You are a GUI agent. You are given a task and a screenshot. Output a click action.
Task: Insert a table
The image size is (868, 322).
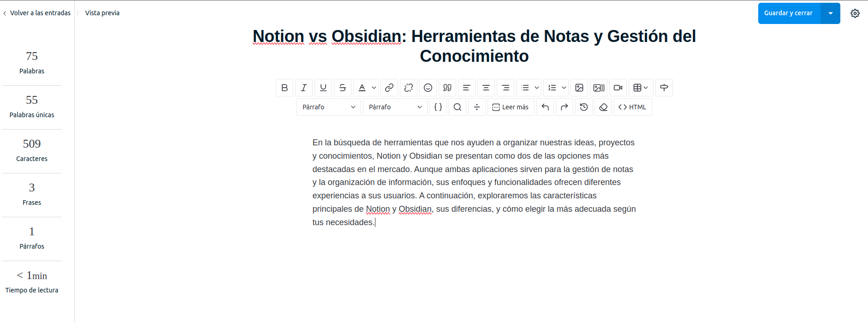(x=637, y=88)
